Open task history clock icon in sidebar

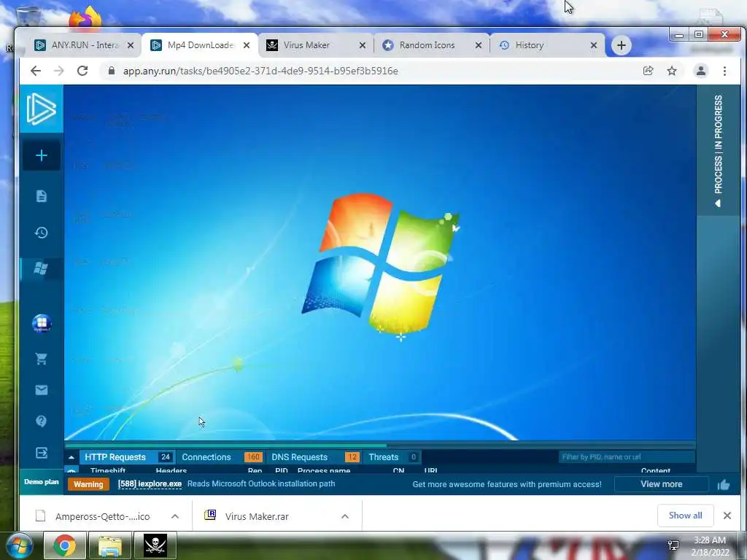pyautogui.click(x=42, y=233)
